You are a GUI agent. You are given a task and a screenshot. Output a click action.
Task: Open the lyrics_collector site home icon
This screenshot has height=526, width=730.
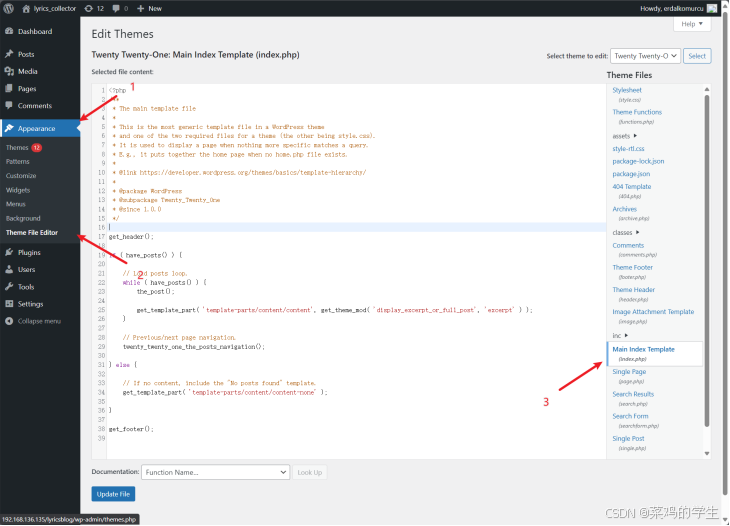point(26,8)
